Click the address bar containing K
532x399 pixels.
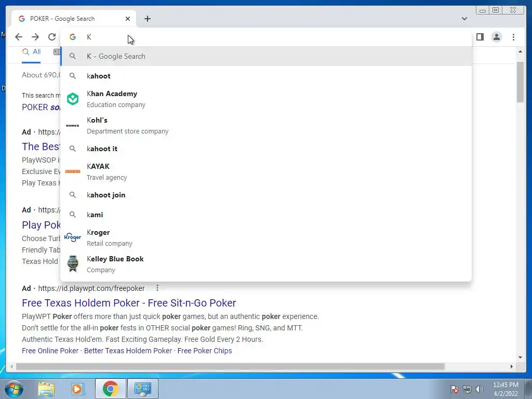(x=265, y=37)
